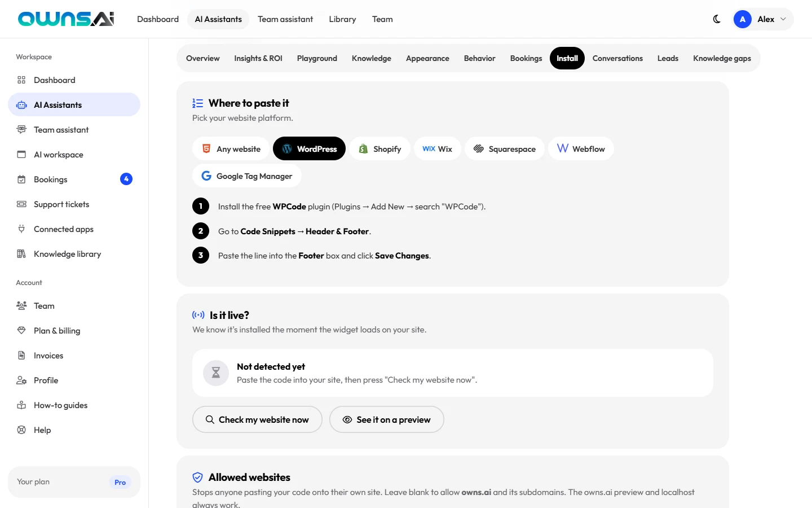Click the AI Assistants robot icon
This screenshot has width=812, height=508.
tap(21, 105)
